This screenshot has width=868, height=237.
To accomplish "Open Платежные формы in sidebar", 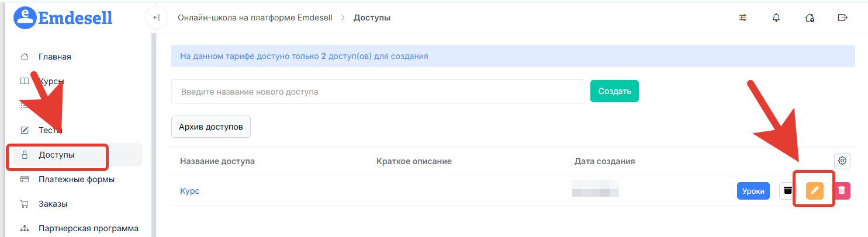I will (76, 179).
